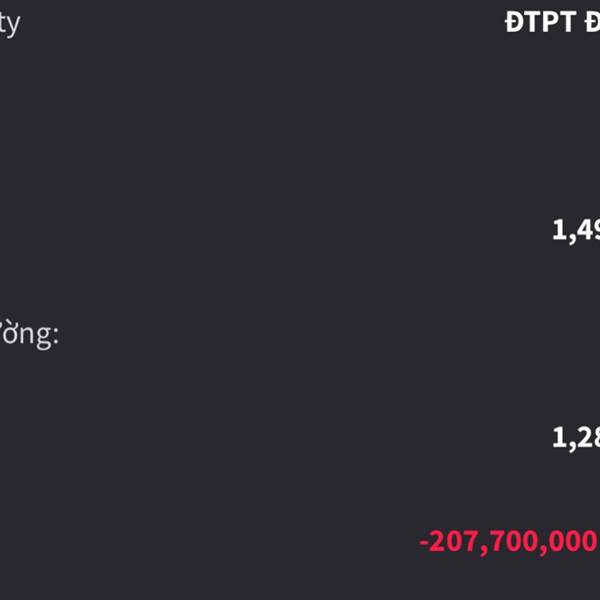Click the value starting with 1,28
The width and height of the screenshot is (600, 600).
[x=576, y=437]
